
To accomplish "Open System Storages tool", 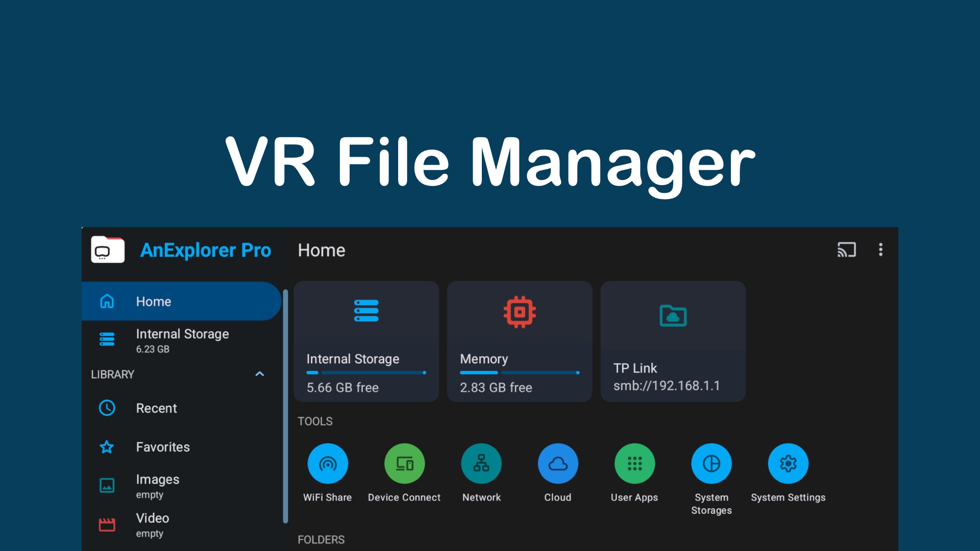I will [711, 464].
